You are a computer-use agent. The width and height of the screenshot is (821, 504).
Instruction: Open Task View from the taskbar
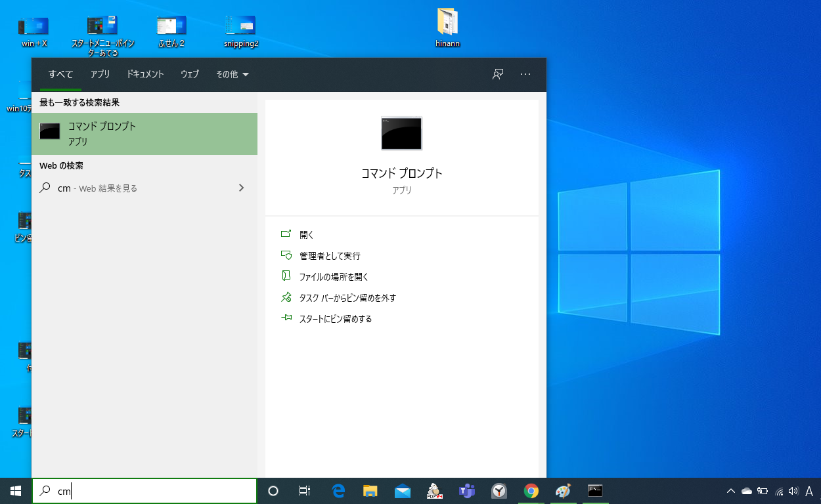(305, 491)
